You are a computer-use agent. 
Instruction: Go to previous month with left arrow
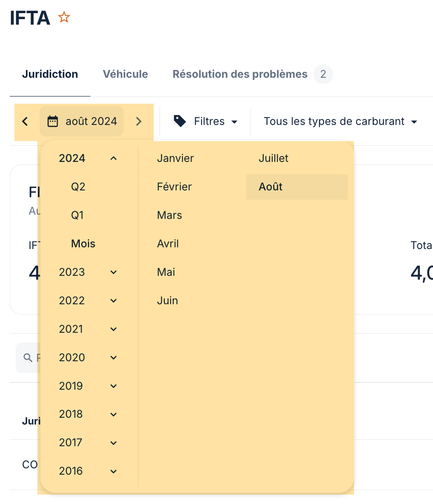coord(25,122)
